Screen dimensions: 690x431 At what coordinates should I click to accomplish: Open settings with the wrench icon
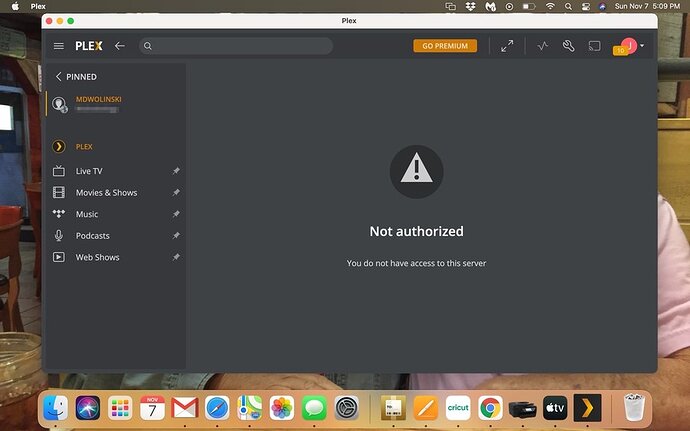pyautogui.click(x=568, y=46)
